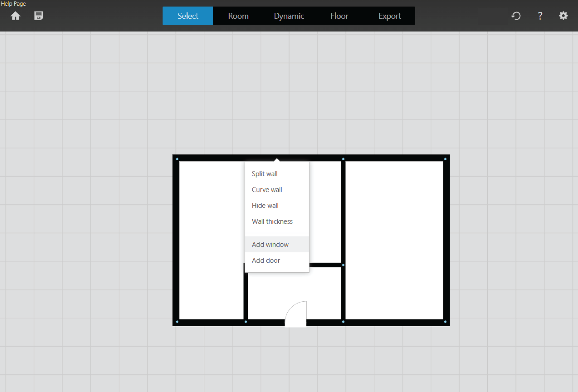The image size is (578, 392).
Task: Click the Save floppy disk icon
Action: tap(39, 16)
